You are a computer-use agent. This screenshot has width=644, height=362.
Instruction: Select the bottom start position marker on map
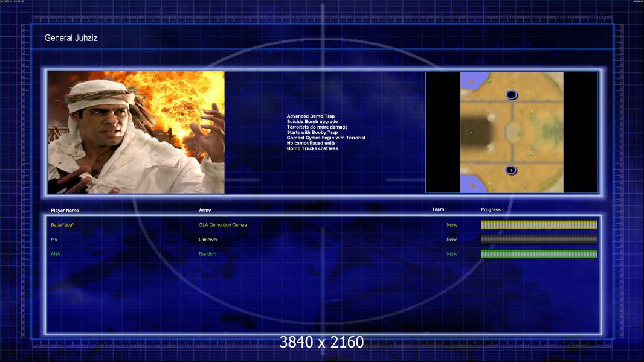click(511, 170)
